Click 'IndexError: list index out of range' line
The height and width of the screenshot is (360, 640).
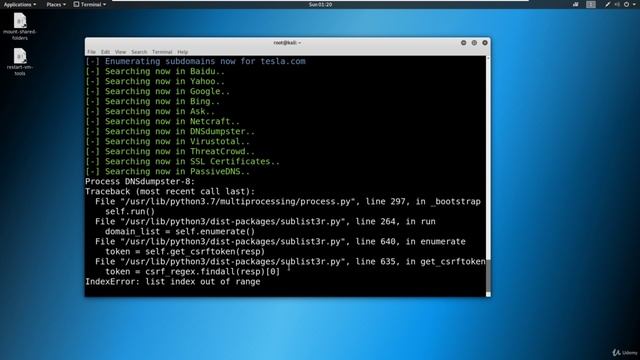pyautogui.click(x=173, y=282)
